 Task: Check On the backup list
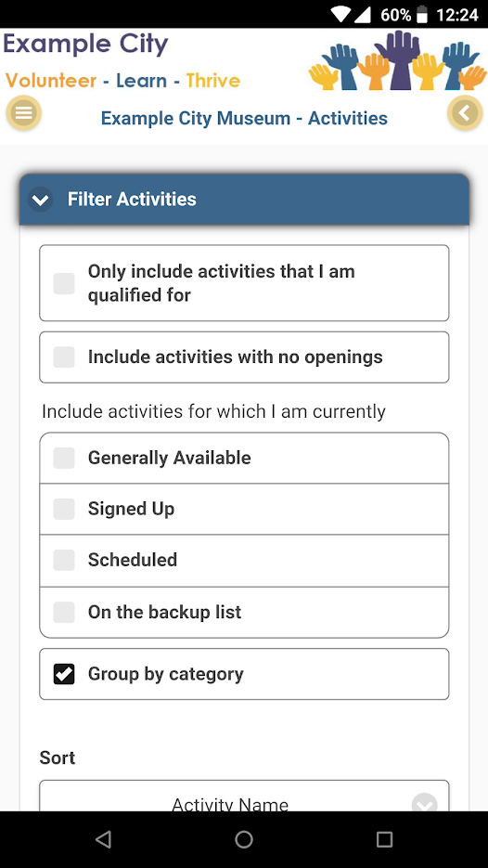244,613
